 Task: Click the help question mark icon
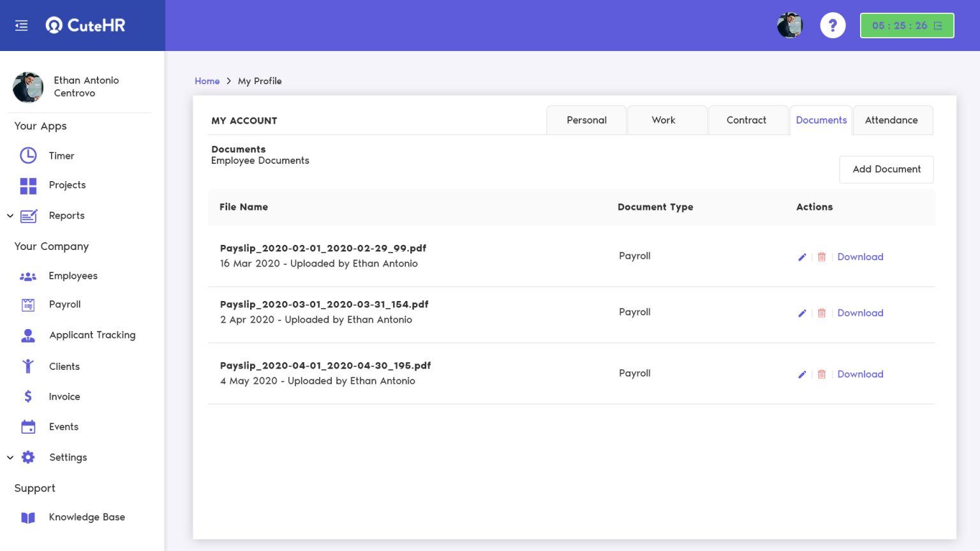point(833,25)
